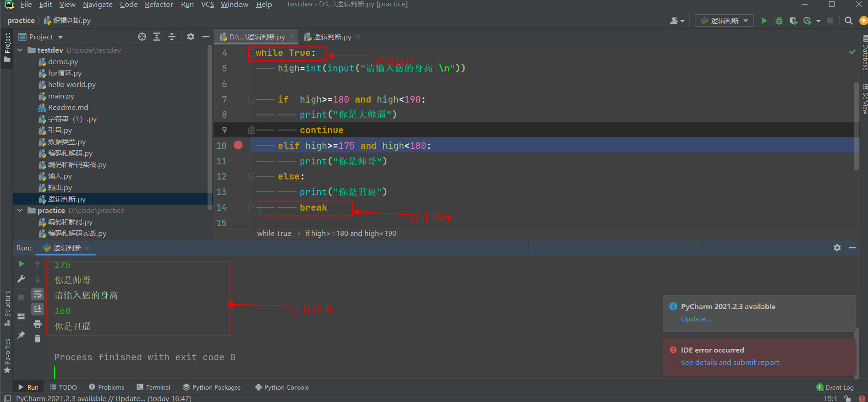Open Run panel settings gear
Viewport: 868px width, 402px height.
(x=837, y=248)
